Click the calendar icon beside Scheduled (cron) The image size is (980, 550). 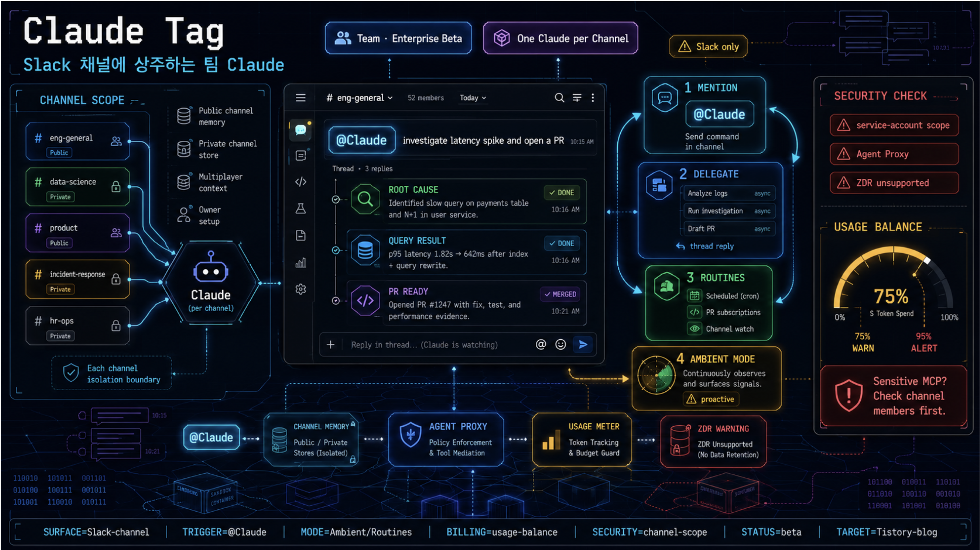pyautogui.click(x=695, y=296)
